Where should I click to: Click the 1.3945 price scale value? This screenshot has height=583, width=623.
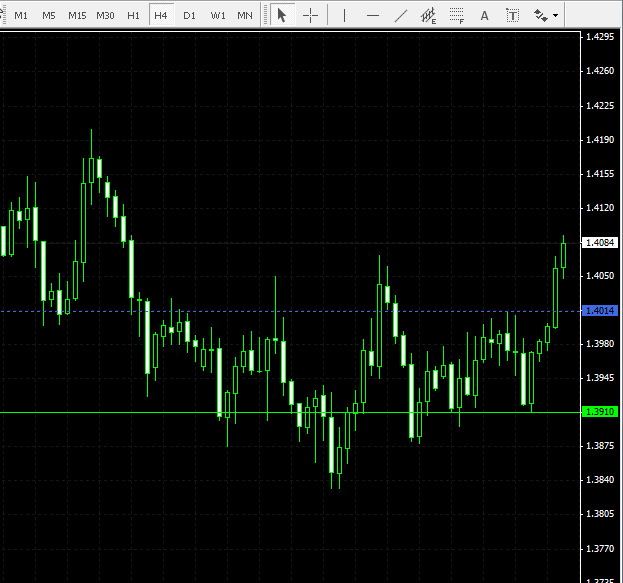pyautogui.click(x=600, y=378)
